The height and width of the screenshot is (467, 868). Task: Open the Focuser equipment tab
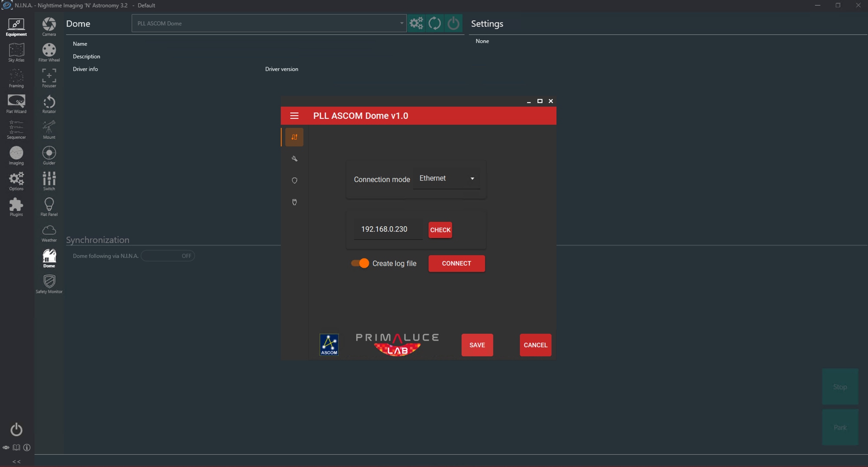[x=49, y=78]
